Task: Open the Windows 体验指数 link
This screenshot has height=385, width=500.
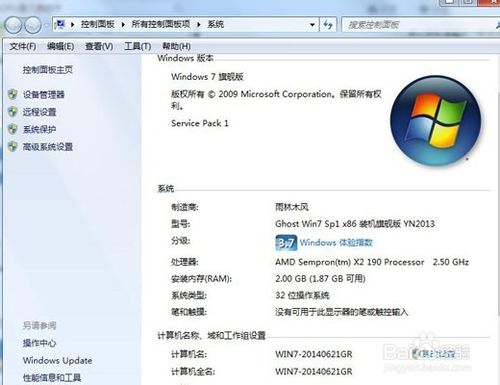Action: click(x=336, y=242)
